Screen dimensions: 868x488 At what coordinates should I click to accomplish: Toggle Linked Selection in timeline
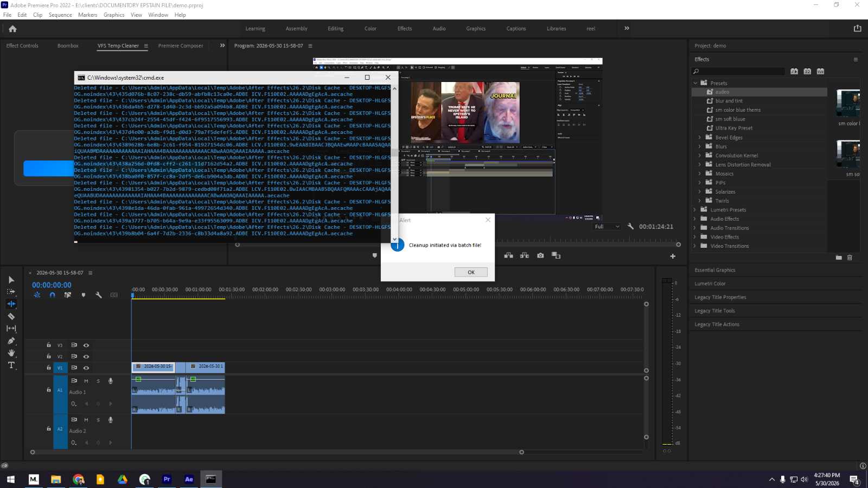[68, 295]
